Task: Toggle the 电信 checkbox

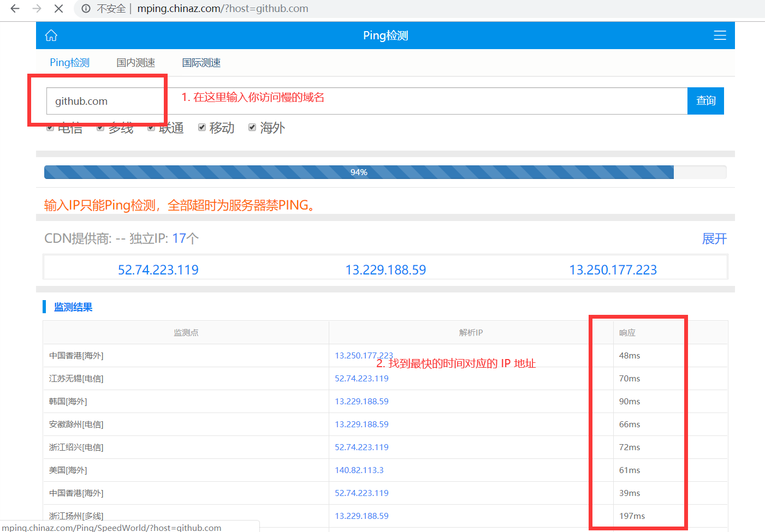Action: tap(50, 128)
